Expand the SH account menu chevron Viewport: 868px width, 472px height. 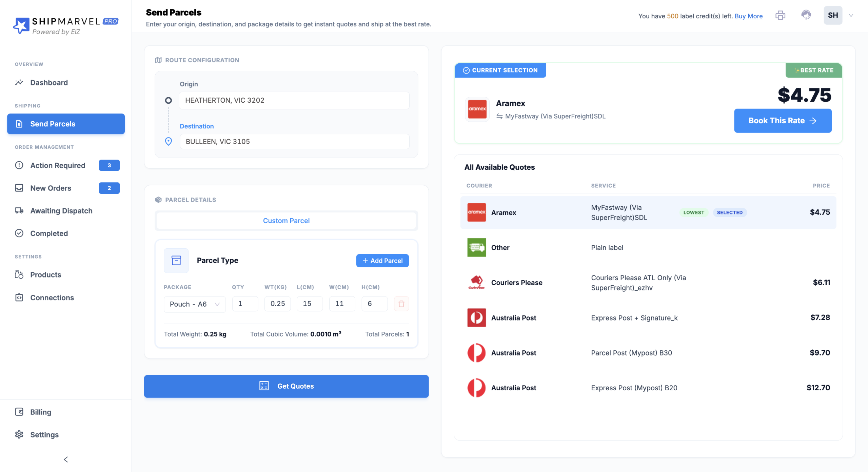coord(851,16)
